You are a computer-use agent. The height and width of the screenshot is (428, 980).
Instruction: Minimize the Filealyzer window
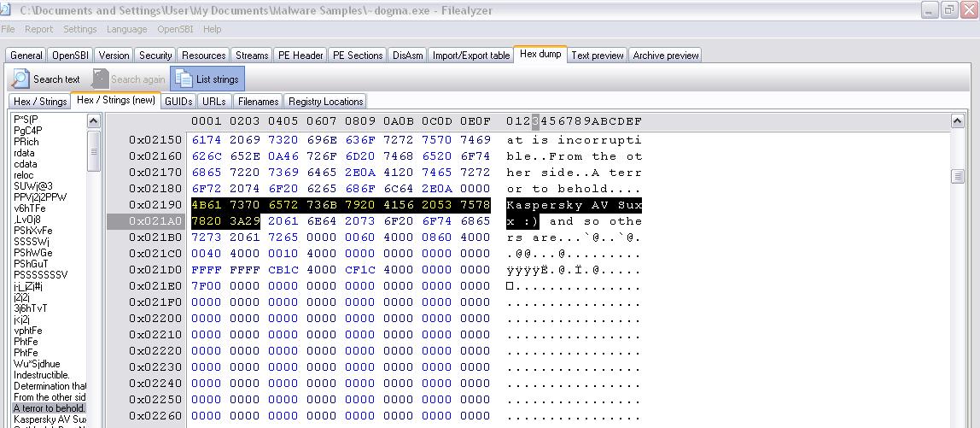pos(930,10)
